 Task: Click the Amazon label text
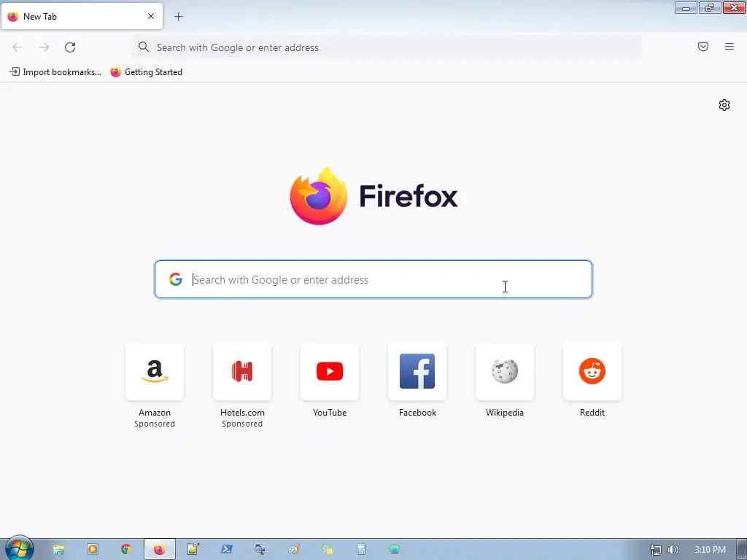pyautogui.click(x=155, y=413)
